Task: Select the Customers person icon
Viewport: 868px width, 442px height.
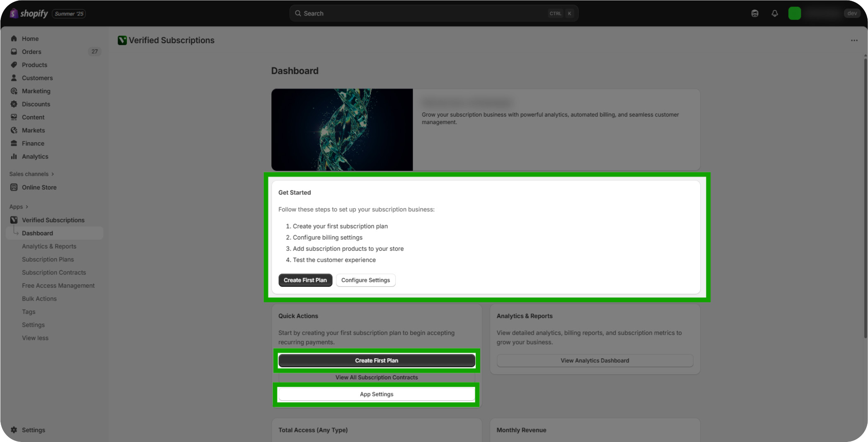Action: click(14, 78)
